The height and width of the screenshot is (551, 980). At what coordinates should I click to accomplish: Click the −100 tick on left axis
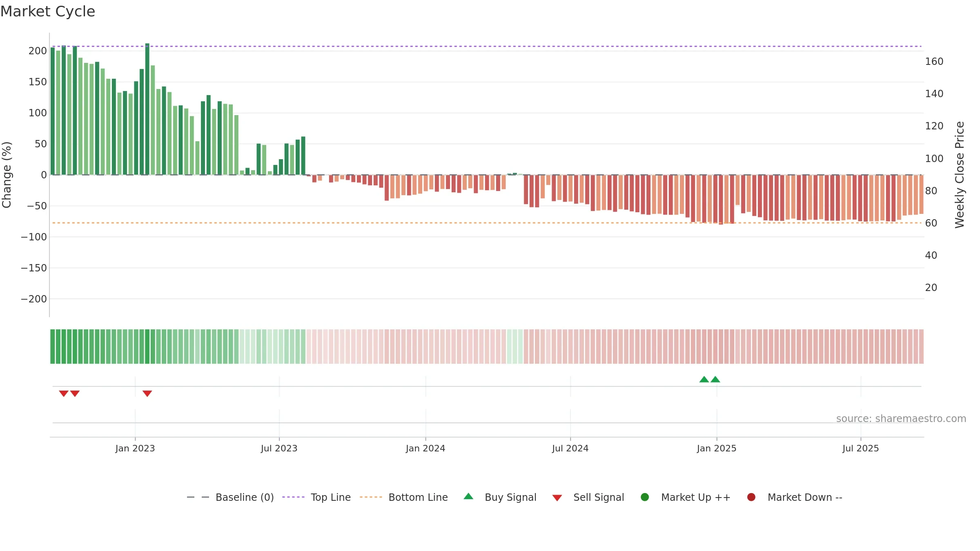(x=34, y=237)
